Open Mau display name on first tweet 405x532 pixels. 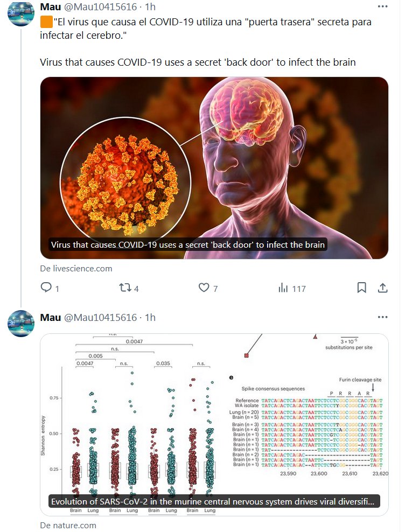click(x=50, y=6)
